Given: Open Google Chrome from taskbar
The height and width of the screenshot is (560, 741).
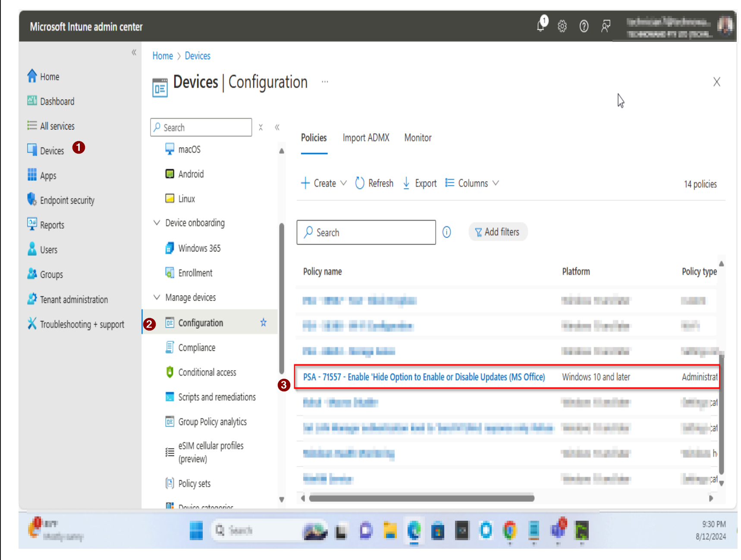Looking at the screenshot, I should click(510, 530).
